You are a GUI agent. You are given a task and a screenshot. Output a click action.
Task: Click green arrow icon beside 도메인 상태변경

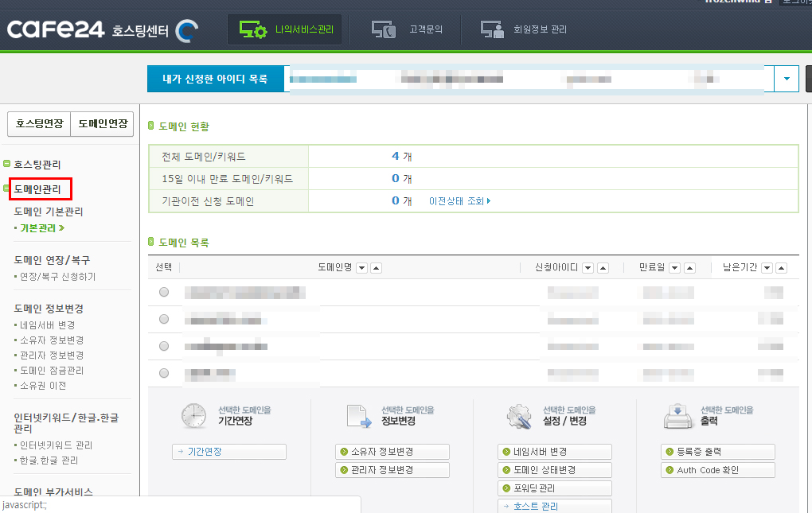pos(506,470)
